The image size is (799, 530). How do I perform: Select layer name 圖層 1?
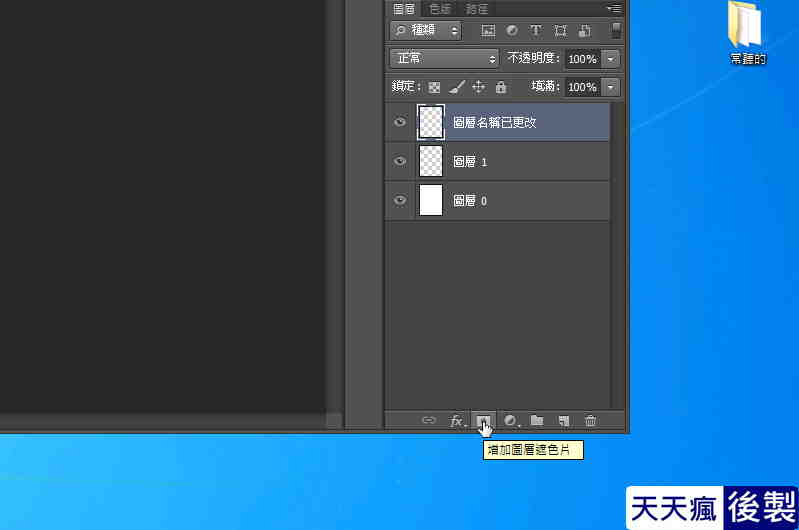point(470,162)
